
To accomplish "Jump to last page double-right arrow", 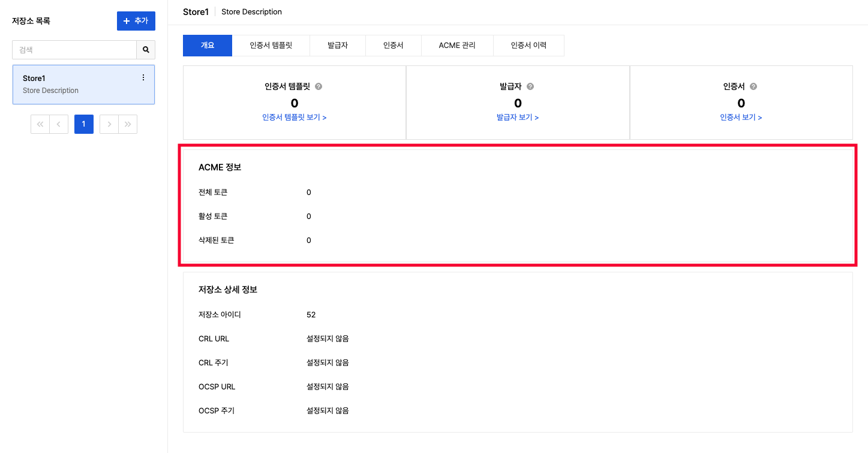I will click(x=128, y=124).
